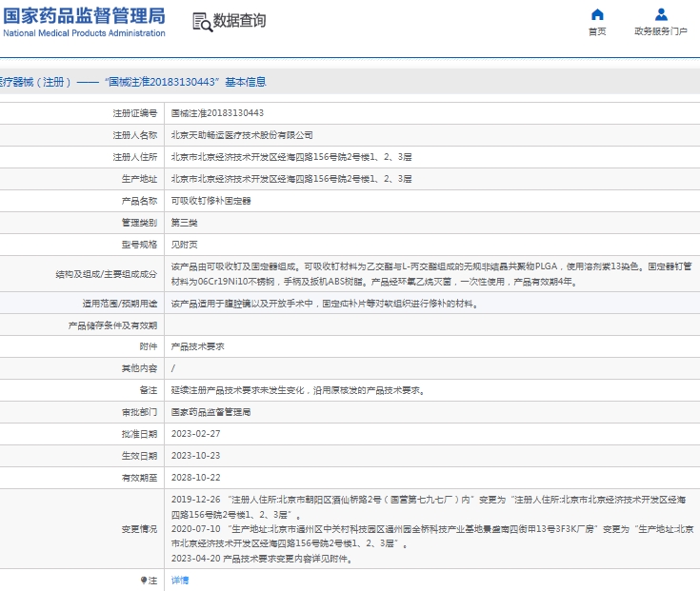Click National Medical Products Administration text
This screenshot has height=591, width=700.
[85, 33]
